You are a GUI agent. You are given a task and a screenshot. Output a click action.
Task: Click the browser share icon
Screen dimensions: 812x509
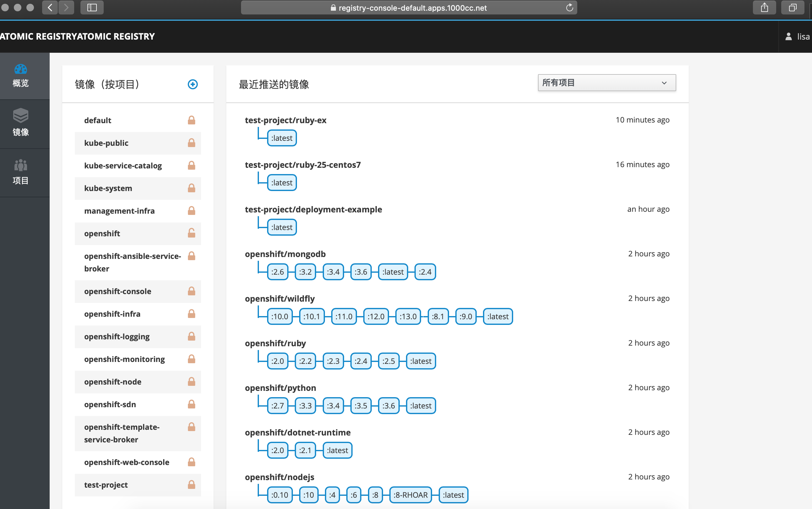(765, 8)
